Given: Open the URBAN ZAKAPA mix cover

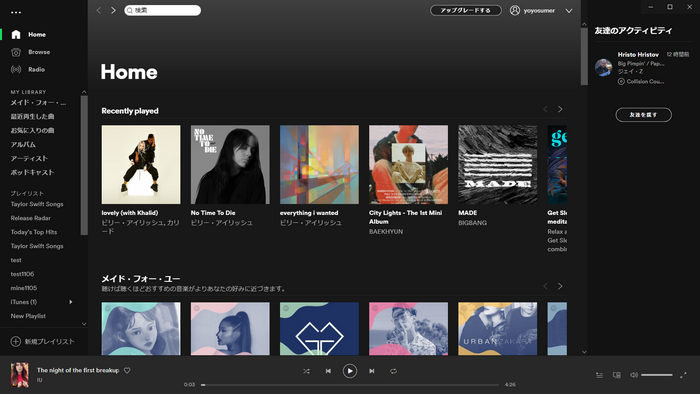Looking at the screenshot, I should click(x=498, y=329).
